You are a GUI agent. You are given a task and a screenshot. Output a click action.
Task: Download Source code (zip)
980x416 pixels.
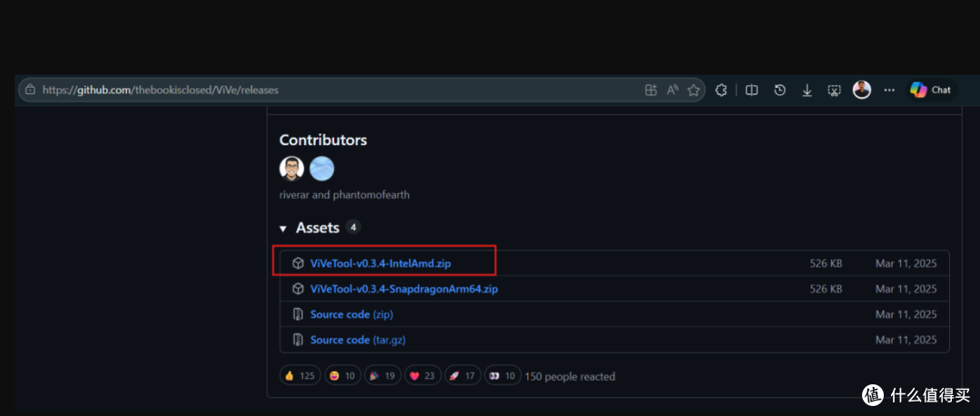pos(352,314)
